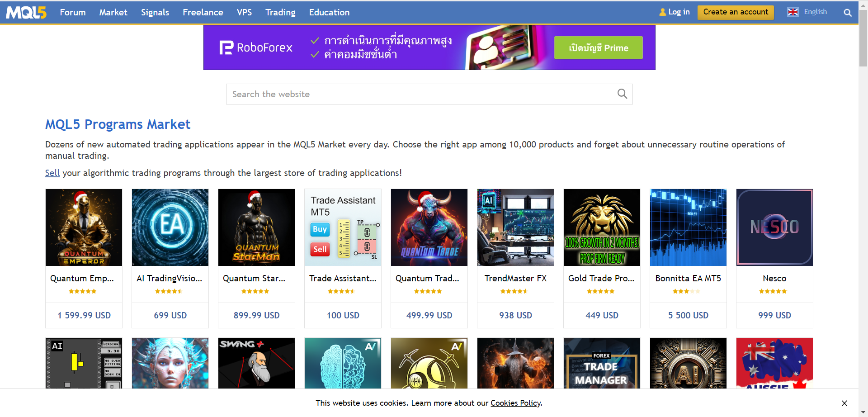Click the TrendMaster FX title
The height and width of the screenshot is (417, 868).
516,279
